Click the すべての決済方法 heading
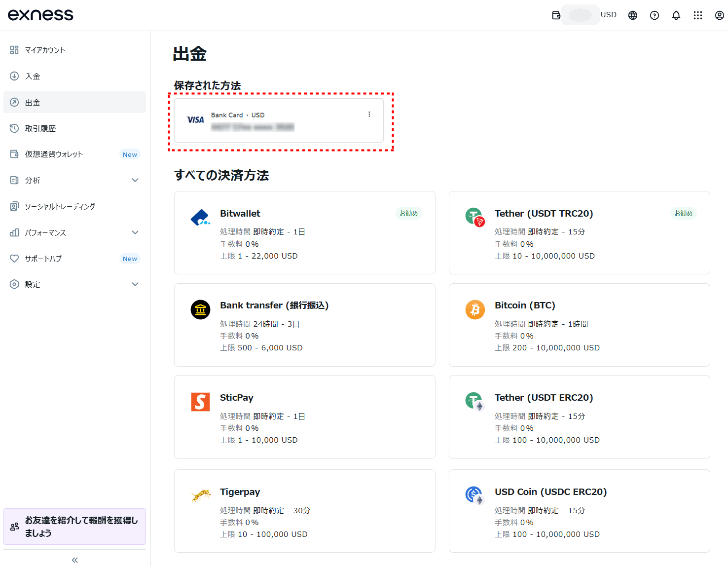The width and height of the screenshot is (728, 569). pyautogui.click(x=221, y=175)
